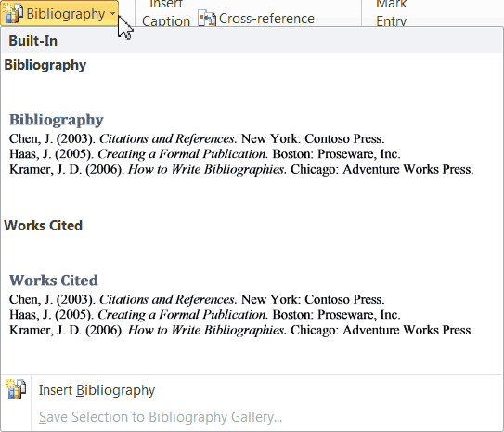Click the bold Bibliography gallery title
Screen dimensions: 504x432
coord(45,65)
